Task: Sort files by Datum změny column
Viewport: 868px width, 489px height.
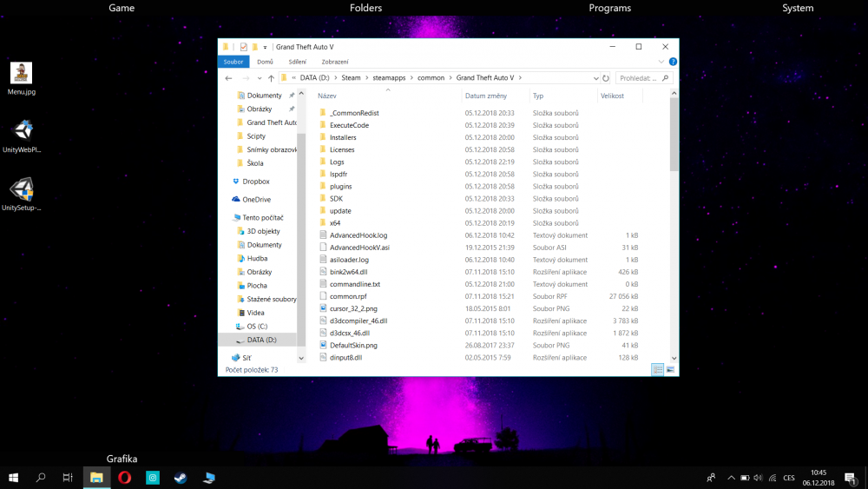Action: 485,96
